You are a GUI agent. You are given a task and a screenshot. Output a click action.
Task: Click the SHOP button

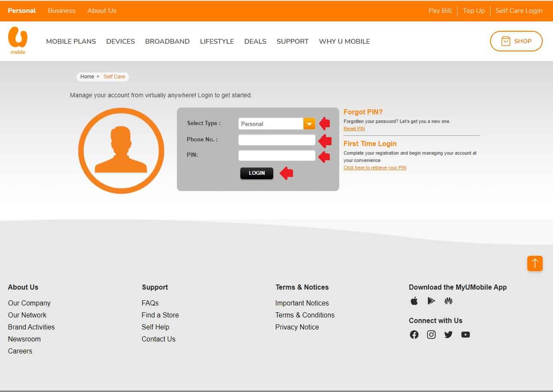[x=516, y=41]
